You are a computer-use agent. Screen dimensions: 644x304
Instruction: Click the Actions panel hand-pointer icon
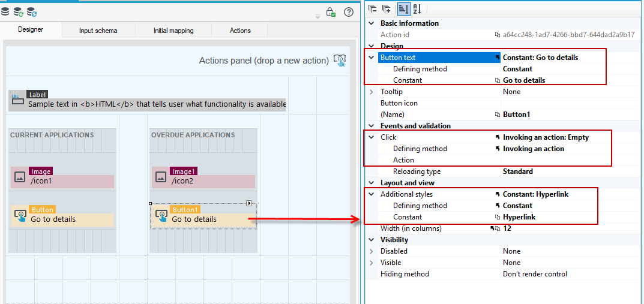340,61
